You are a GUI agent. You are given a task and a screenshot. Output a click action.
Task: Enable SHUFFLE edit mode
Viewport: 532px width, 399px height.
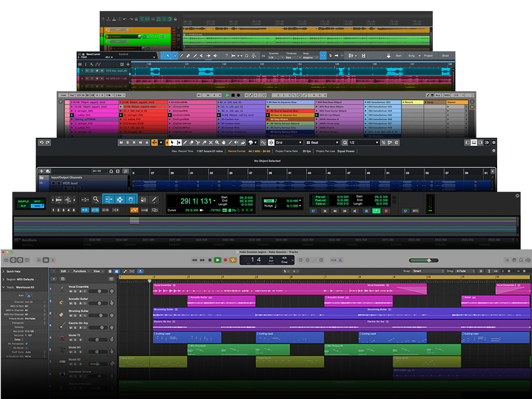[22, 201]
